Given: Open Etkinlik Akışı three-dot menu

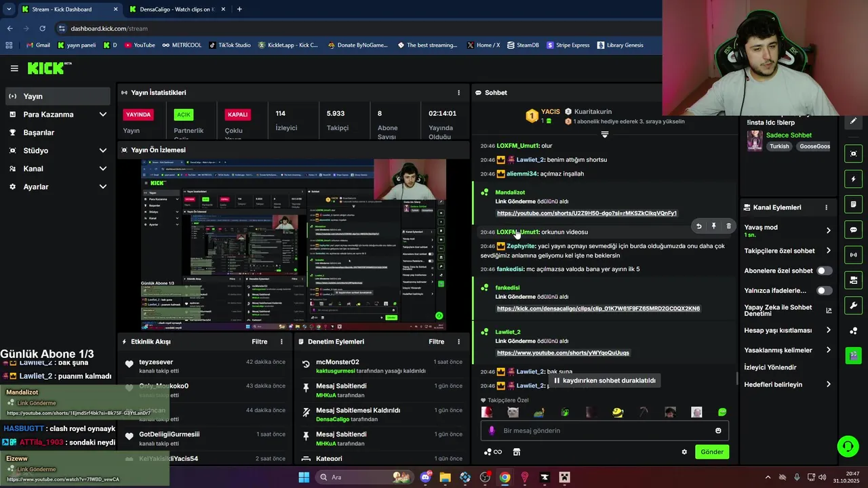Looking at the screenshot, I should pos(282,342).
